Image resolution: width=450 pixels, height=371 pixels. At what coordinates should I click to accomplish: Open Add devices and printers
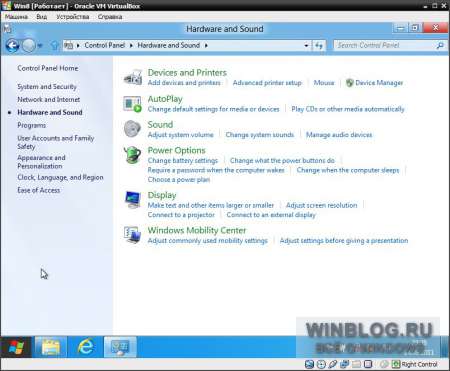(x=184, y=83)
